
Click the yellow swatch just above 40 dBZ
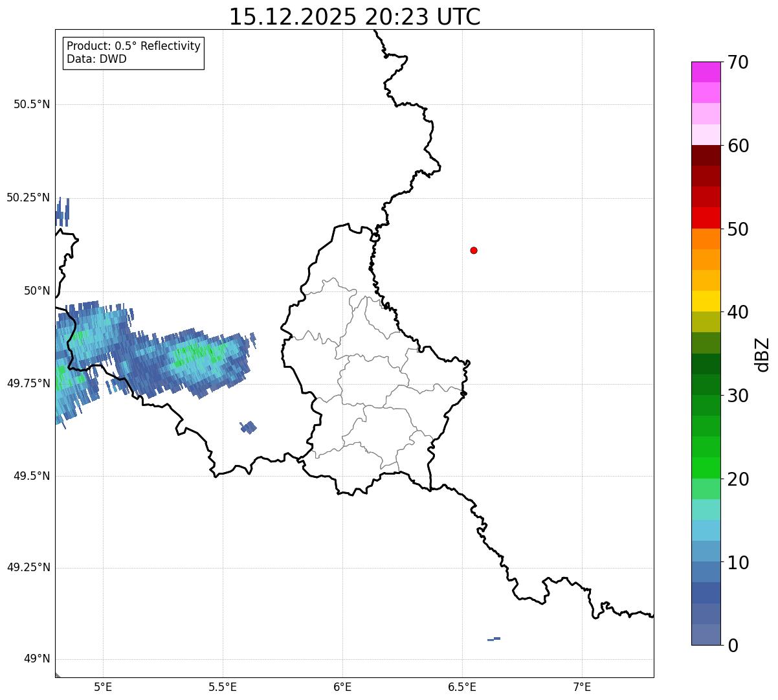point(706,301)
